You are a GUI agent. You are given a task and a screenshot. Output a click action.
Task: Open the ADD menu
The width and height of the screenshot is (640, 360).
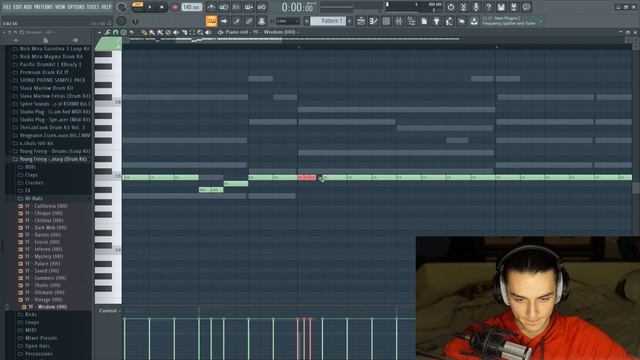pos(28,7)
